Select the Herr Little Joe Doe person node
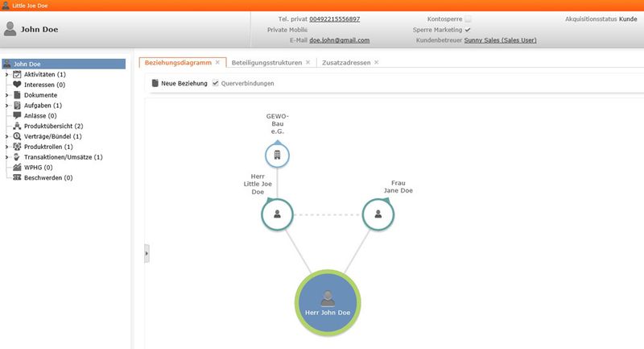This screenshot has height=349, width=644. (277, 214)
